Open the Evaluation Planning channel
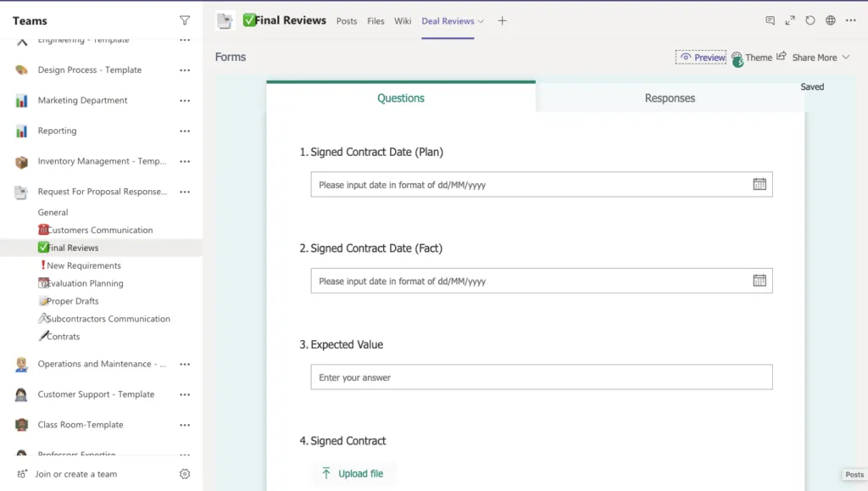 click(x=81, y=283)
